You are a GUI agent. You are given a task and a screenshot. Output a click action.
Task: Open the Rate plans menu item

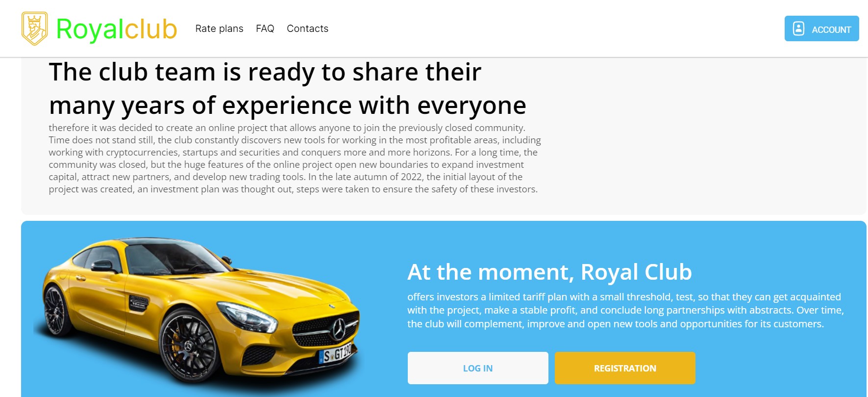pyautogui.click(x=219, y=28)
